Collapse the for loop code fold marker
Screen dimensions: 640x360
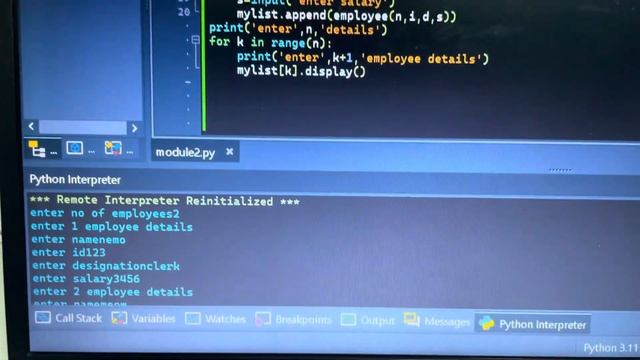click(x=196, y=40)
